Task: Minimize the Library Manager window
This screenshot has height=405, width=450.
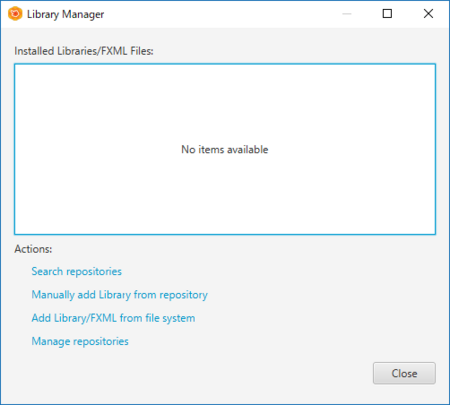Action: (x=347, y=14)
